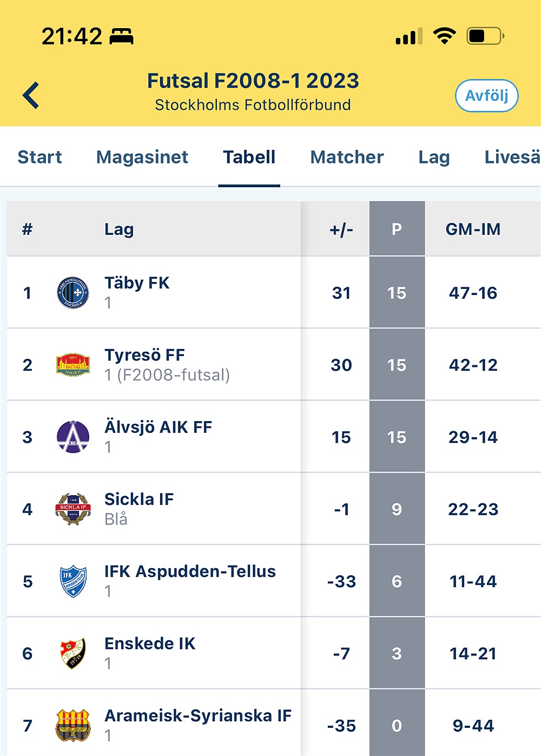Sort table by the P column header
The height and width of the screenshot is (756, 541).
click(397, 229)
